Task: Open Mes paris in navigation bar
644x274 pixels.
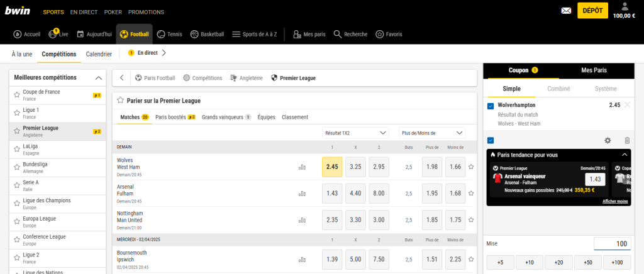Action: pos(309,34)
